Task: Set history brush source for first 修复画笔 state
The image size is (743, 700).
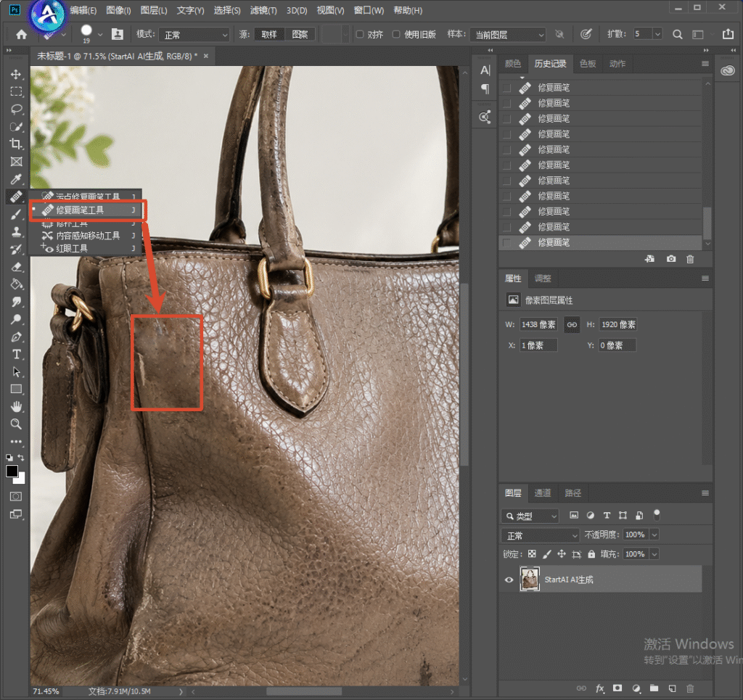Action: point(506,88)
